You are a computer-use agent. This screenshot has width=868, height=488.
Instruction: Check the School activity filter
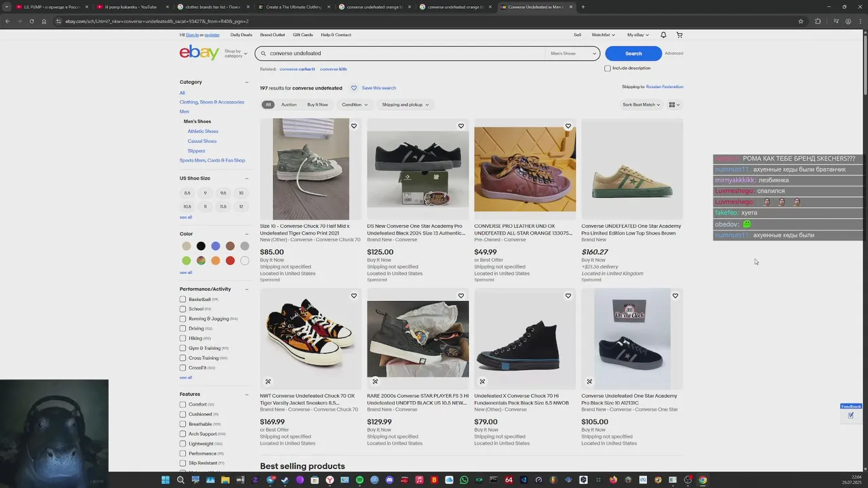point(182,309)
